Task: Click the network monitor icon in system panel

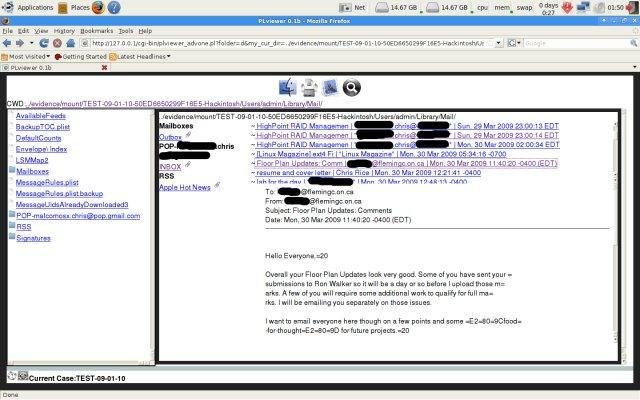Action: pyautogui.click(x=345, y=7)
